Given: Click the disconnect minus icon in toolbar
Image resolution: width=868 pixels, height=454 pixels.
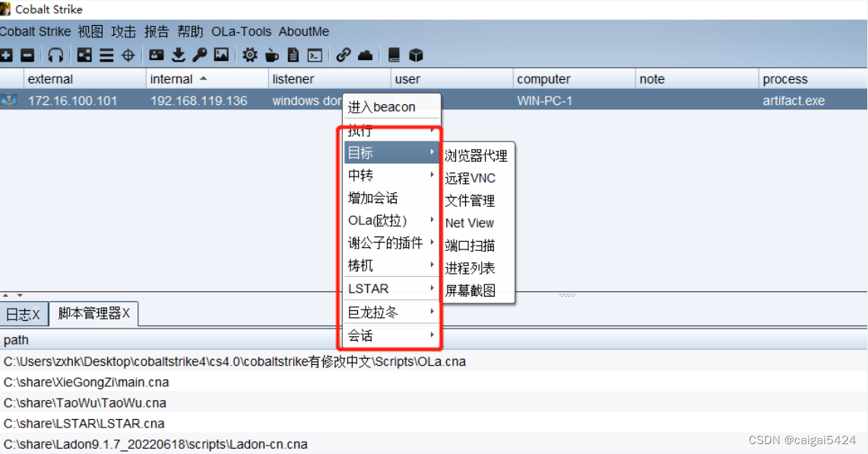Looking at the screenshot, I should 27,55.
